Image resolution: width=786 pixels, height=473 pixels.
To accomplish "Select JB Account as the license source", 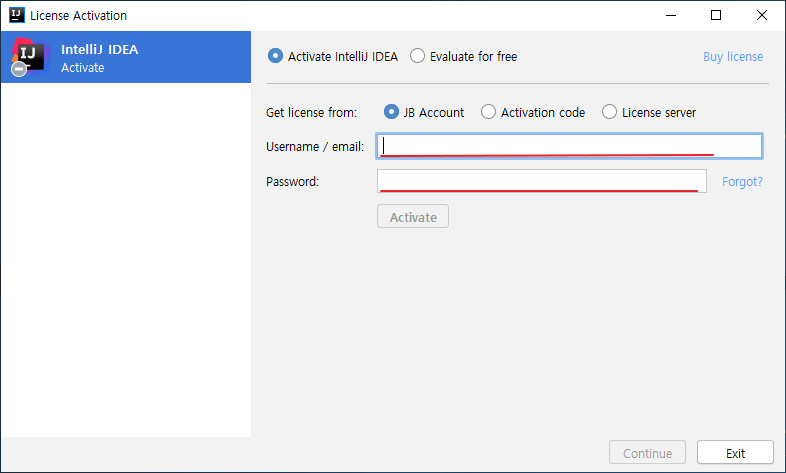I will (x=424, y=112).
